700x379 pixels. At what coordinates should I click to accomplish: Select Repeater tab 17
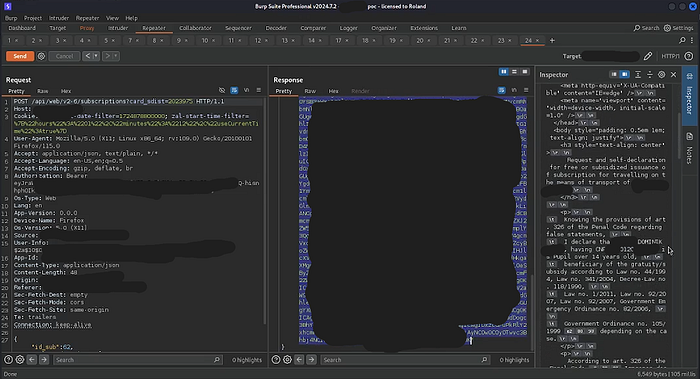(339, 41)
